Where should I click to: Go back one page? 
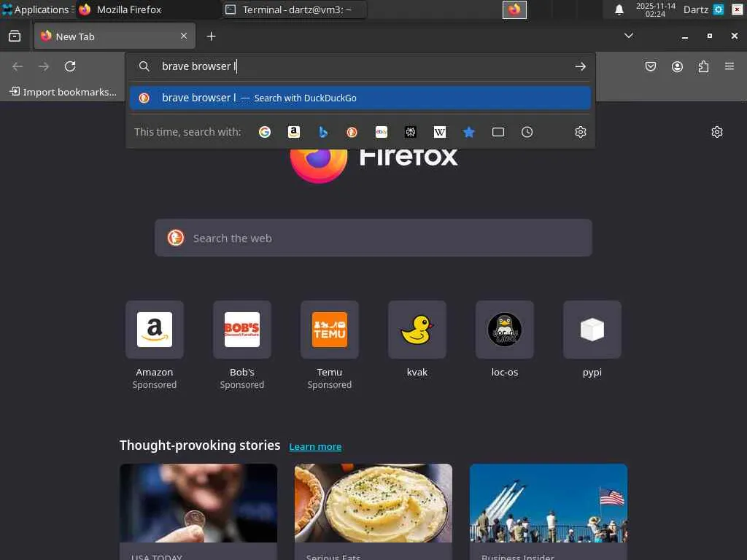(18, 66)
